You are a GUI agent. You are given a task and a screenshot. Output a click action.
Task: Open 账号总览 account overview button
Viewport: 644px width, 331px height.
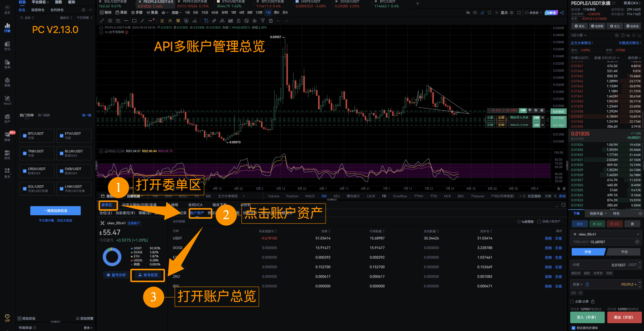click(x=148, y=275)
